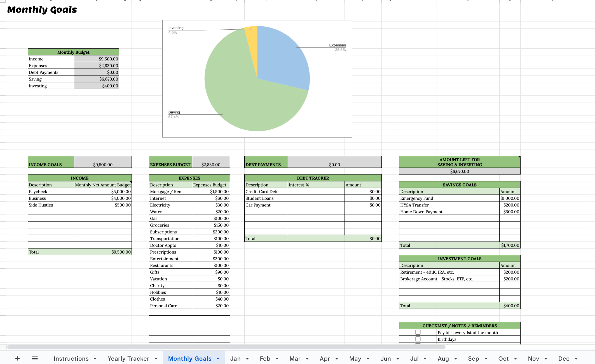
Task: Select the Monthly Goals sheet tab
Action: click(190, 358)
